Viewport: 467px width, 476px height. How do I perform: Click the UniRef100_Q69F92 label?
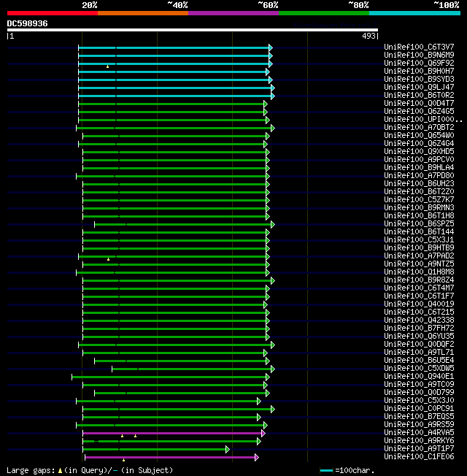[x=419, y=63]
